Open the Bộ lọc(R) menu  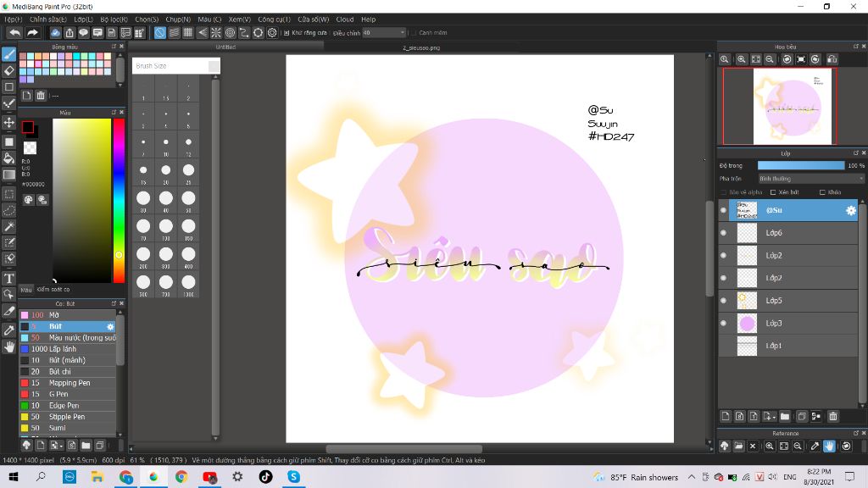pyautogui.click(x=114, y=19)
